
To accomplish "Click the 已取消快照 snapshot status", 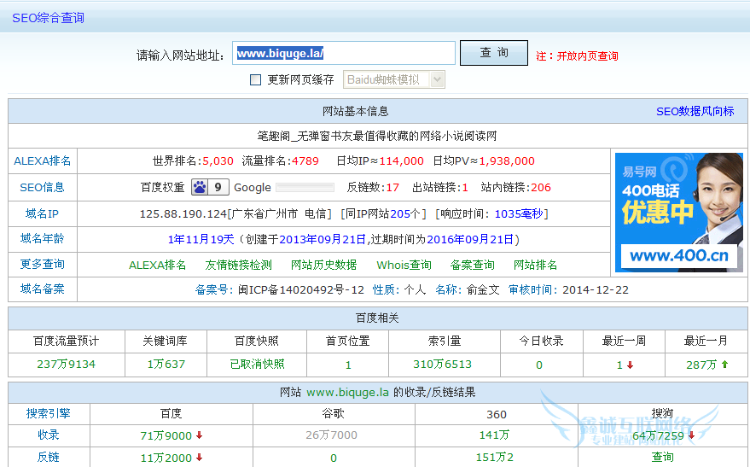I will [x=257, y=364].
